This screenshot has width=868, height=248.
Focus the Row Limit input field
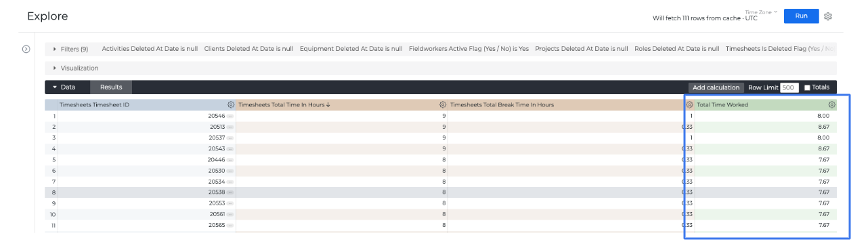point(789,87)
